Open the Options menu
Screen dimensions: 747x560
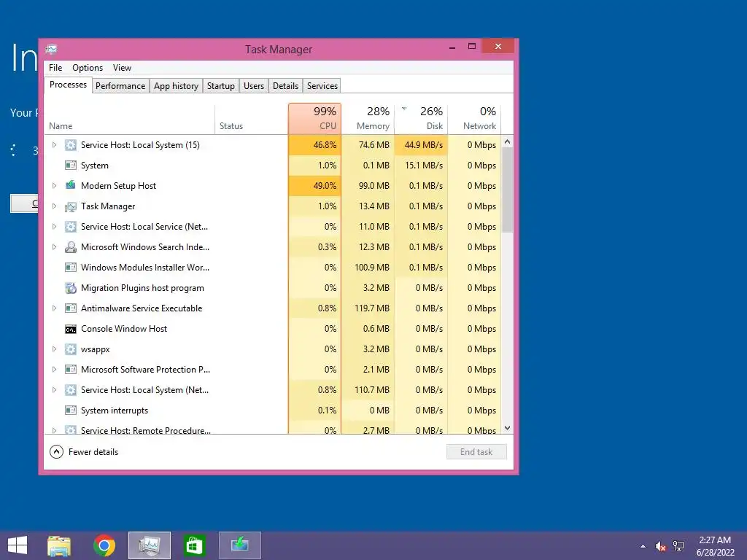pos(88,68)
